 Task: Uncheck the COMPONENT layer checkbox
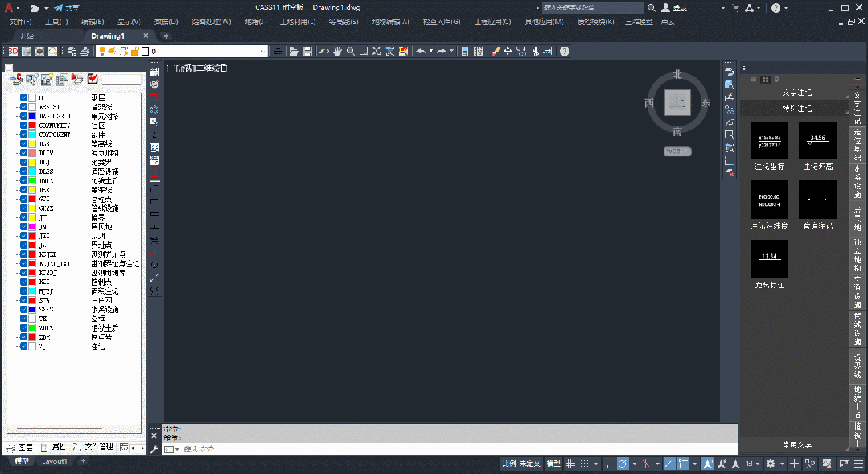(x=24, y=134)
